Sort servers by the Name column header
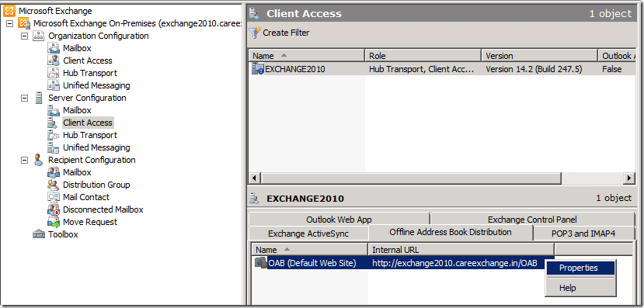 [306, 56]
